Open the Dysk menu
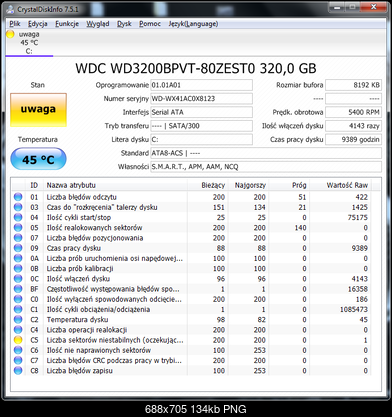Image resolution: width=392 pixels, height=417 pixels. coord(124,24)
